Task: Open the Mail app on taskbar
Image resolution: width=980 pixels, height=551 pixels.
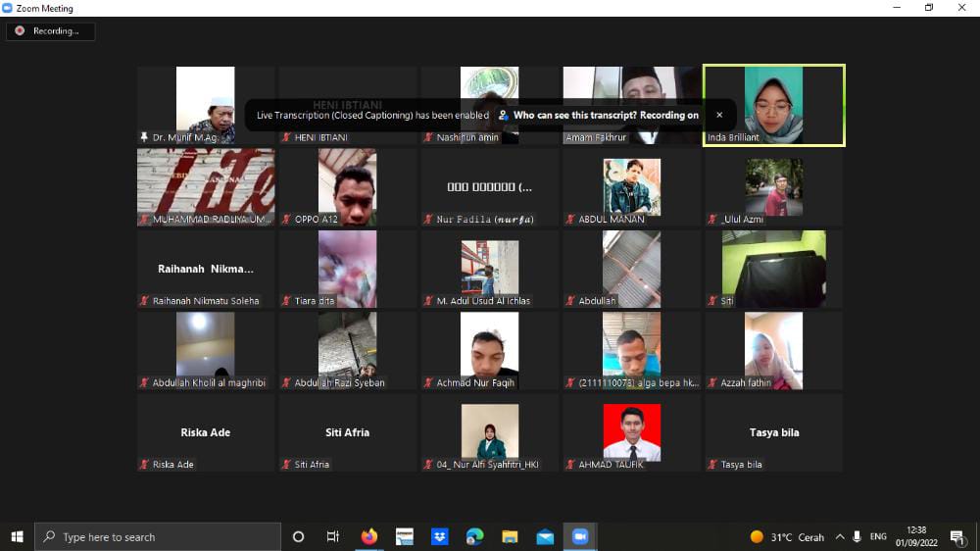Action: (545, 537)
